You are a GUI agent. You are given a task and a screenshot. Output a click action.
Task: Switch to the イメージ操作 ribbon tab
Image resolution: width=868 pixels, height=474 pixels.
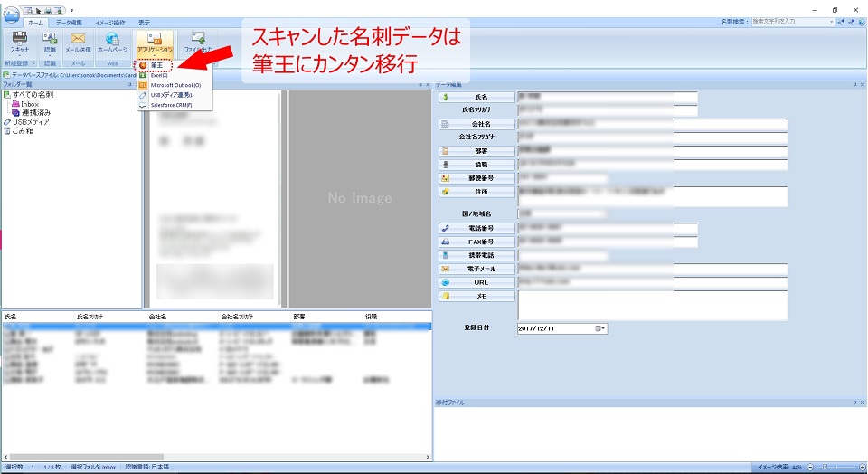[x=110, y=23]
